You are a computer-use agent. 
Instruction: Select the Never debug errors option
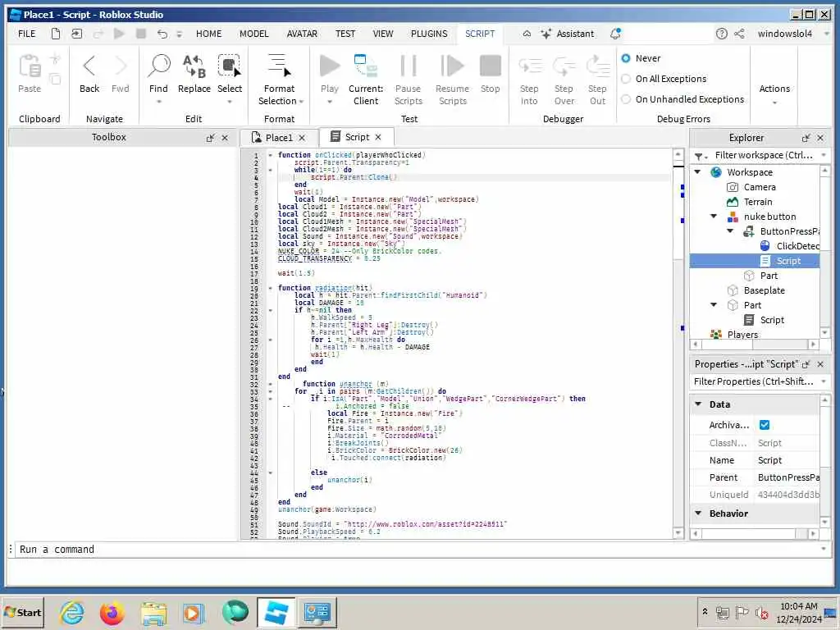click(x=626, y=58)
